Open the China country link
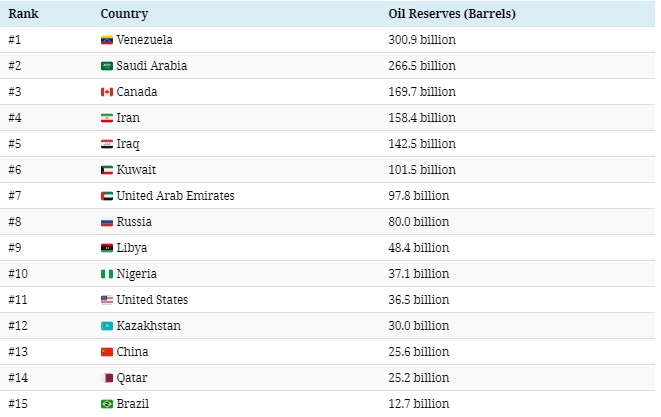661x417 pixels. click(133, 352)
